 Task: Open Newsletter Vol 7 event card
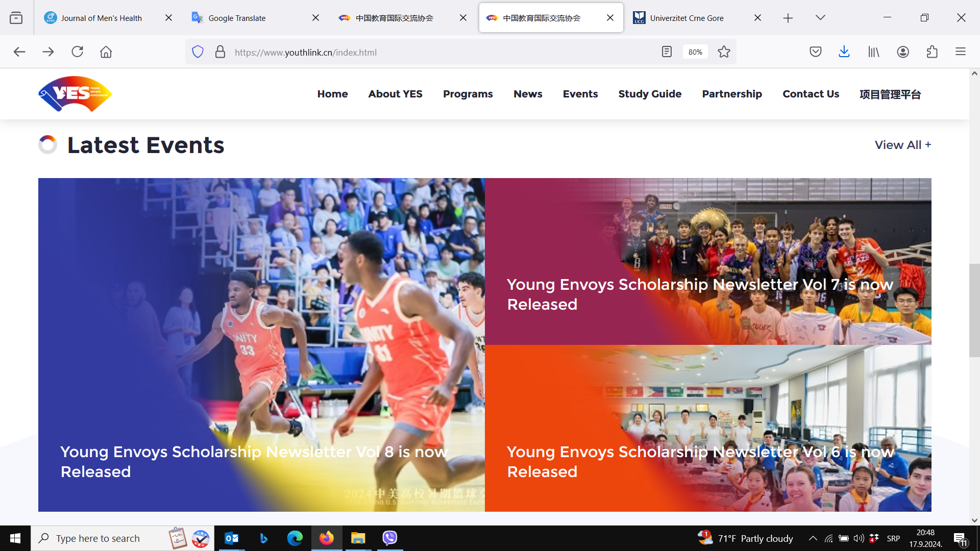[x=708, y=261]
